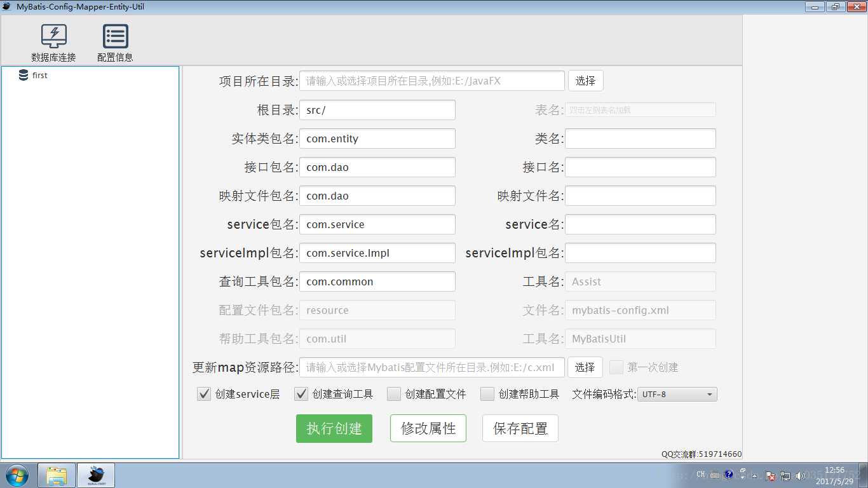Show hidden tray icons arrow
This screenshot has height=488, width=868.
point(754,475)
